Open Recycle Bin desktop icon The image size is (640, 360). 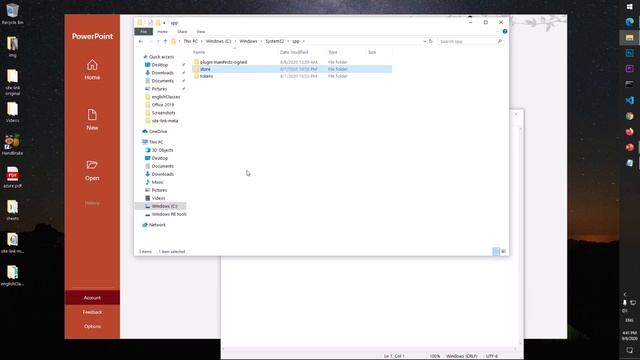pyautogui.click(x=13, y=14)
